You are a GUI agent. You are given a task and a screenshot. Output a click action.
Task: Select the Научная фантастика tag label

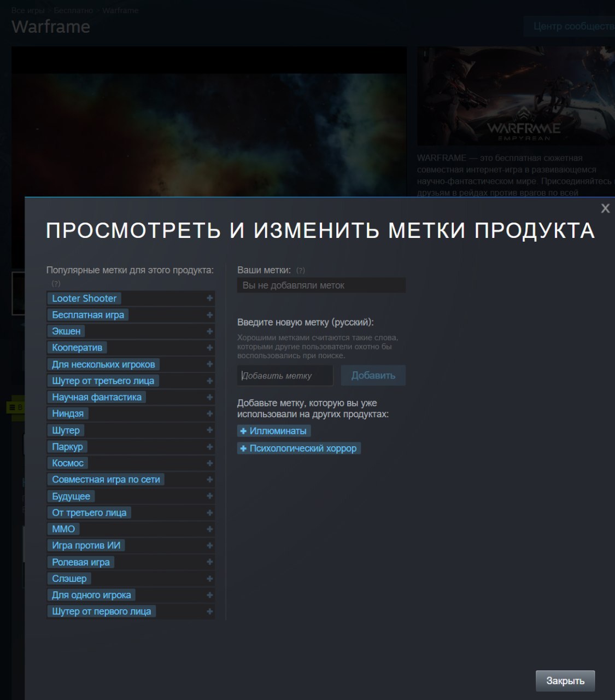click(97, 397)
